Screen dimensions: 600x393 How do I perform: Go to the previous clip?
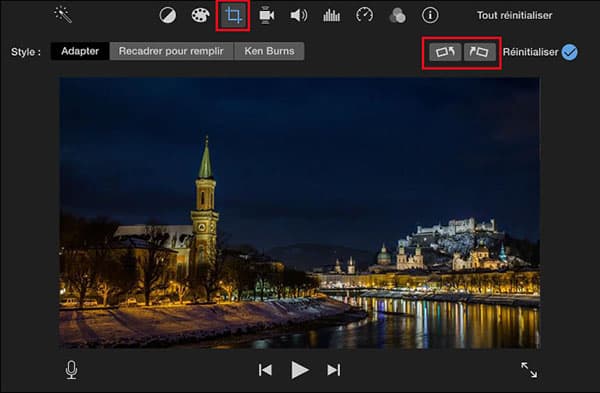coord(265,370)
